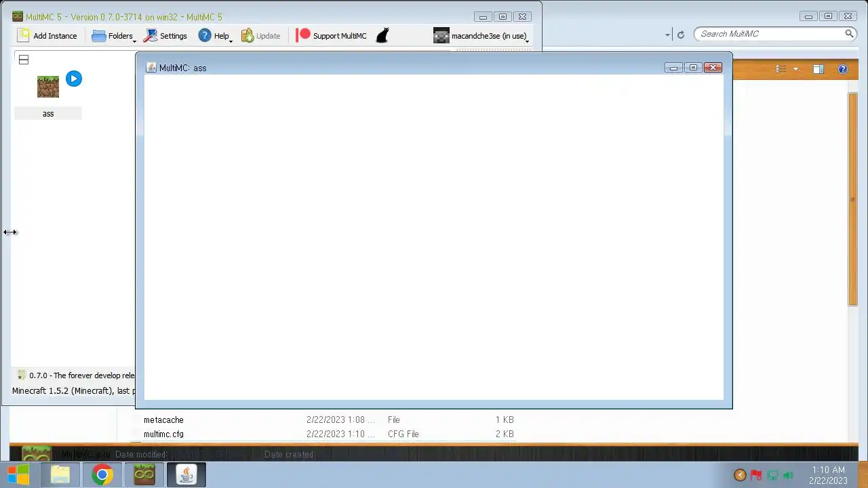Refresh the Explorer address bar

point(681,35)
